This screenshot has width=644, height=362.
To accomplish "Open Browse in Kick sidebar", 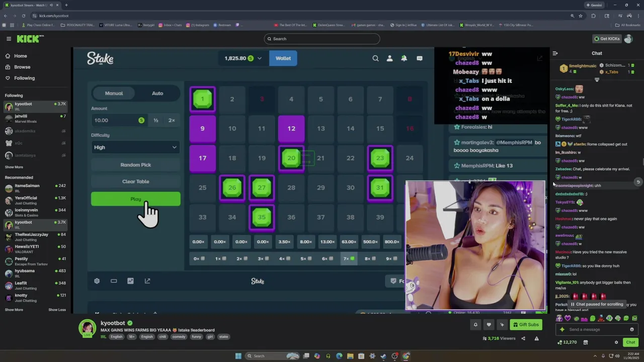I will click(18, 67).
